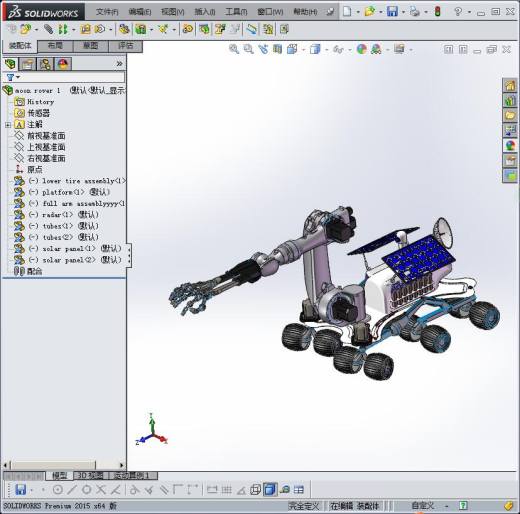
Task: Select solar panel<2> component in tree
Action: tap(68, 260)
